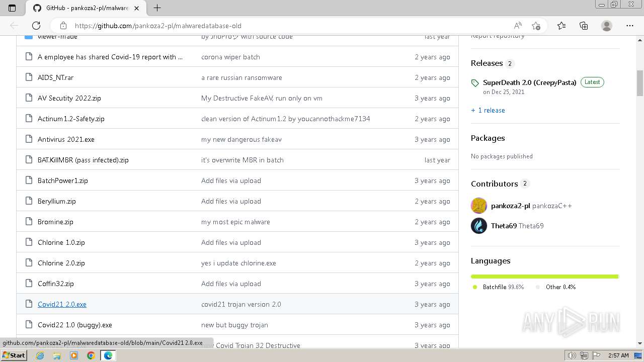644x362 pixels.
Task: Open BAT.KillMBR (pass infected).zip file
Action: click(x=83, y=160)
